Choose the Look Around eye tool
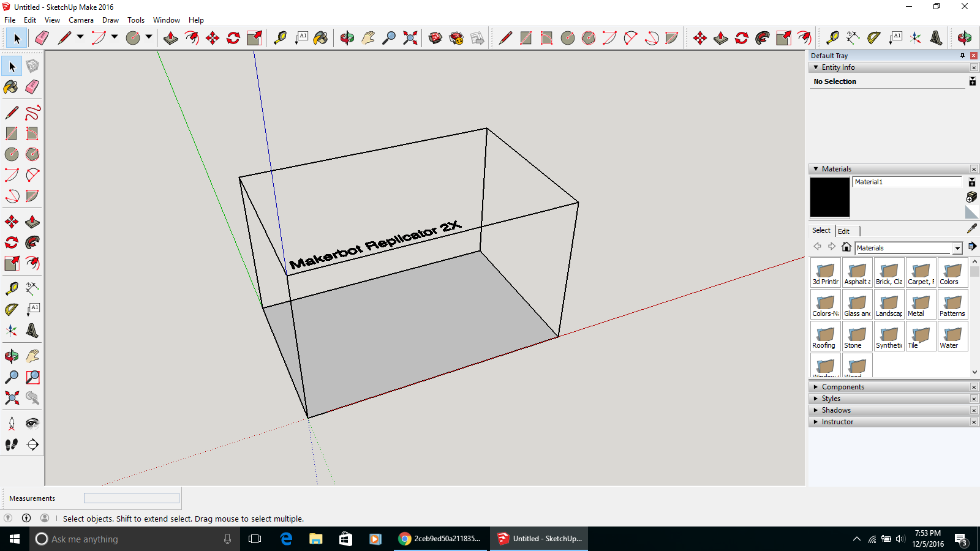 coord(32,424)
